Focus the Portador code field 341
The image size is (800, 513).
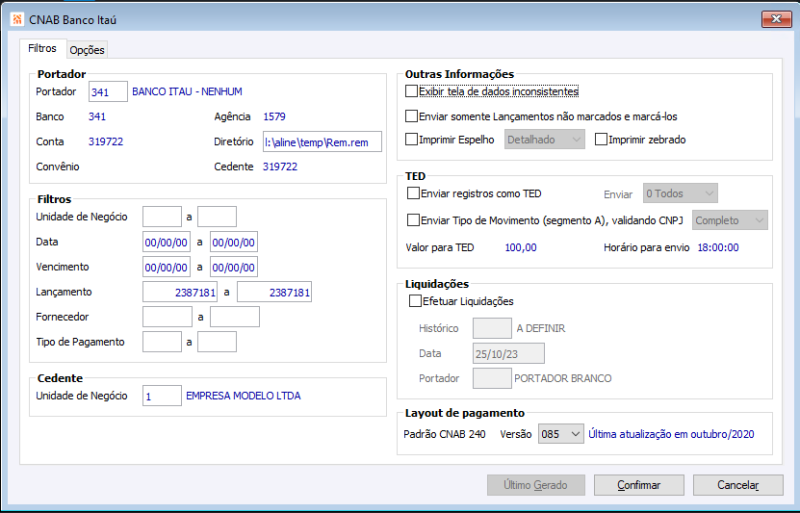108,92
